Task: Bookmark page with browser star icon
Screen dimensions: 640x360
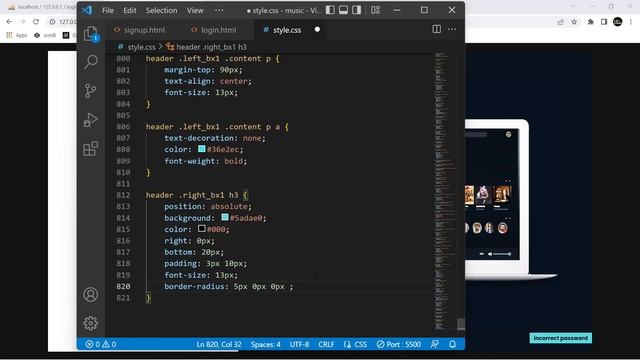Action: [x=574, y=22]
